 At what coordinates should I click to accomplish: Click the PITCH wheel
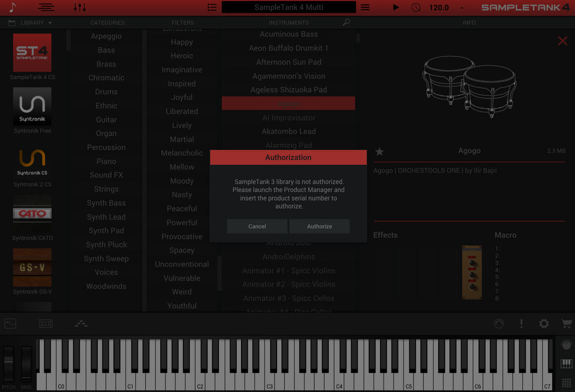pos(8,363)
